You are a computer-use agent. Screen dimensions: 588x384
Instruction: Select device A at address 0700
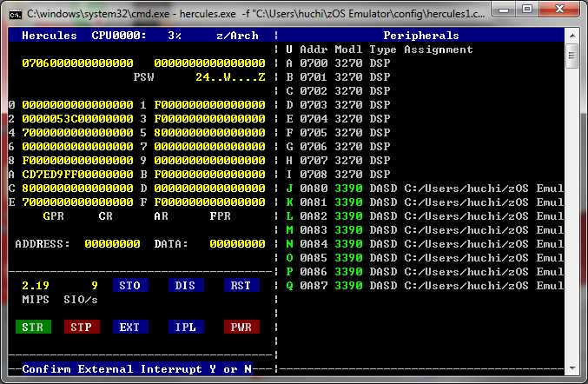[x=338, y=63]
